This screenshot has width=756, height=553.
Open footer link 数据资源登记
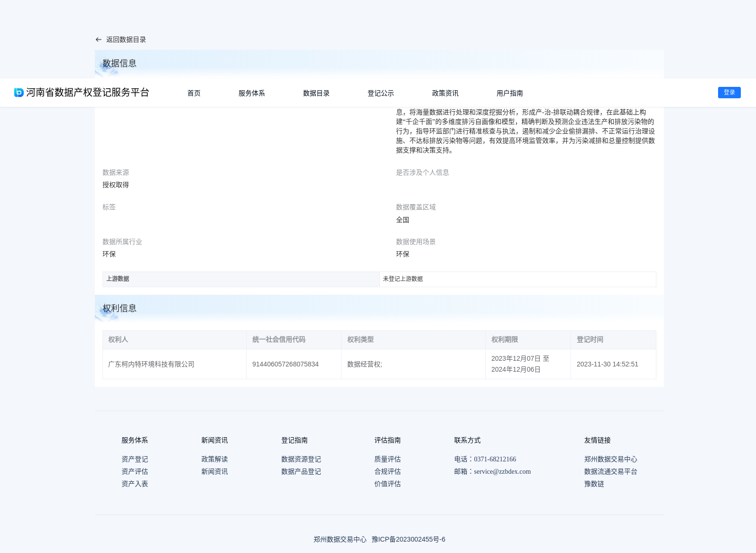(x=301, y=459)
